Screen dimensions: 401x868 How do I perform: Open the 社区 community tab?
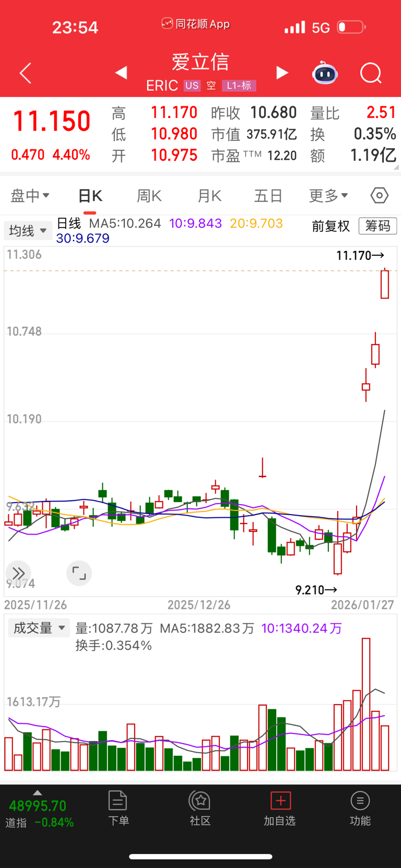200,808
